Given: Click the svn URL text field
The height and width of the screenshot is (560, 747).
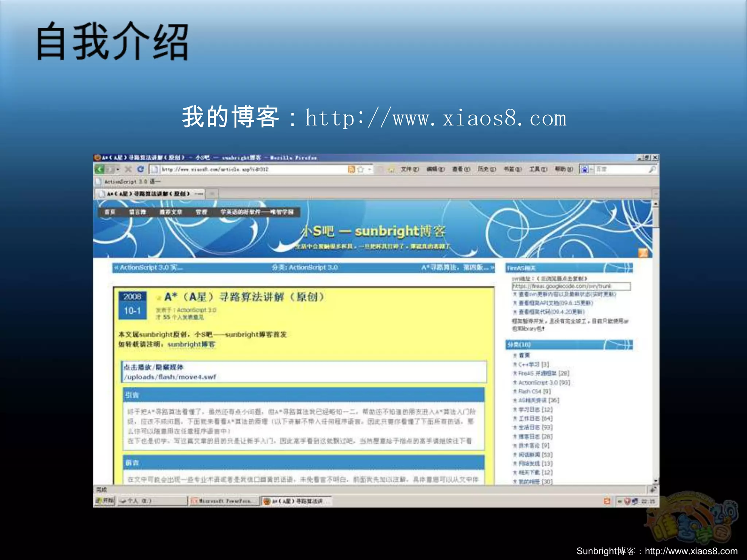Looking at the screenshot, I should [x=571, y=286].
